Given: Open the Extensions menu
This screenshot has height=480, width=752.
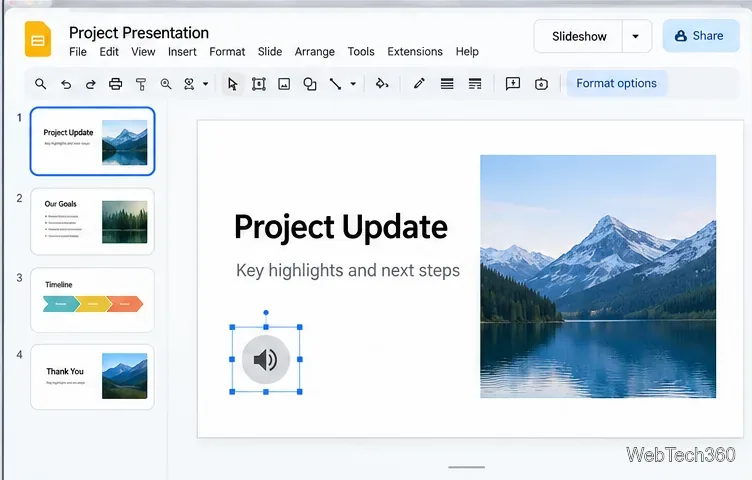Looking at the screenshot, I should coord(415,52).
